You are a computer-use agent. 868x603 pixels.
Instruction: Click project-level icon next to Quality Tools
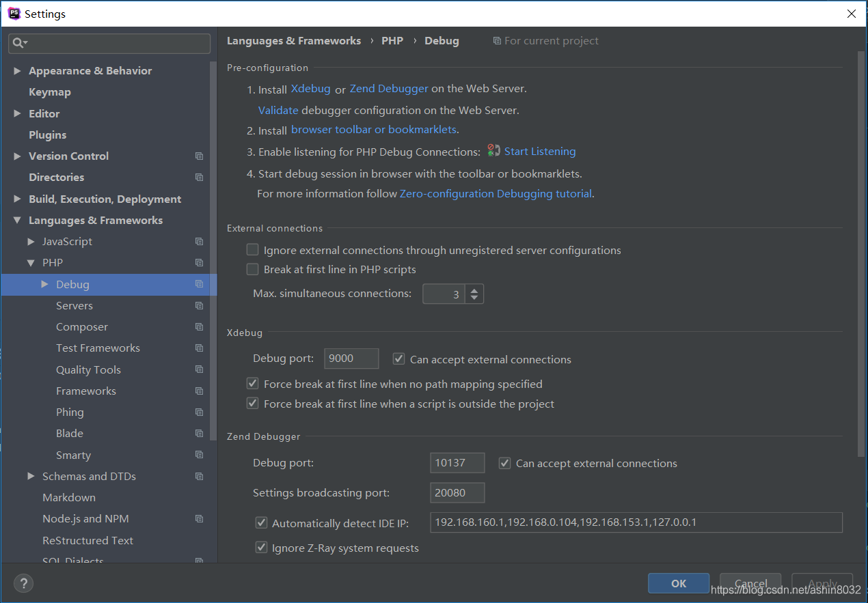pyautogui.click(x=199, y=369)
